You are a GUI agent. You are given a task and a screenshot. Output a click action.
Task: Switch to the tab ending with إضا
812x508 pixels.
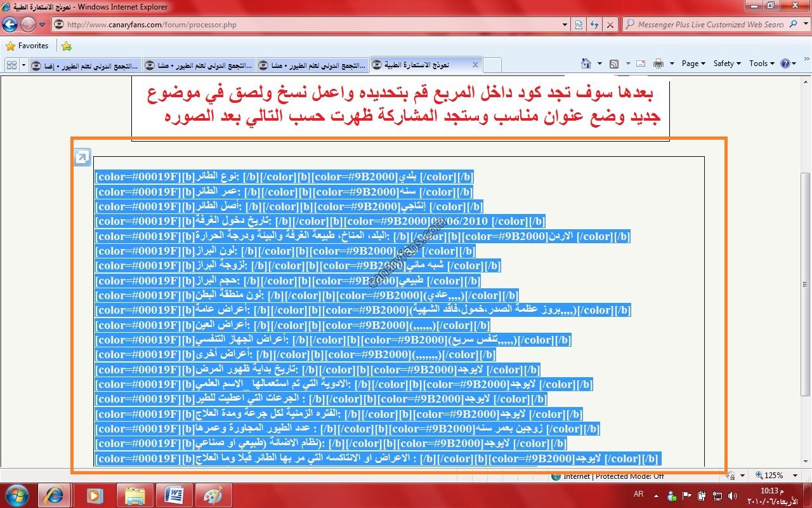(x=85, y=65)
